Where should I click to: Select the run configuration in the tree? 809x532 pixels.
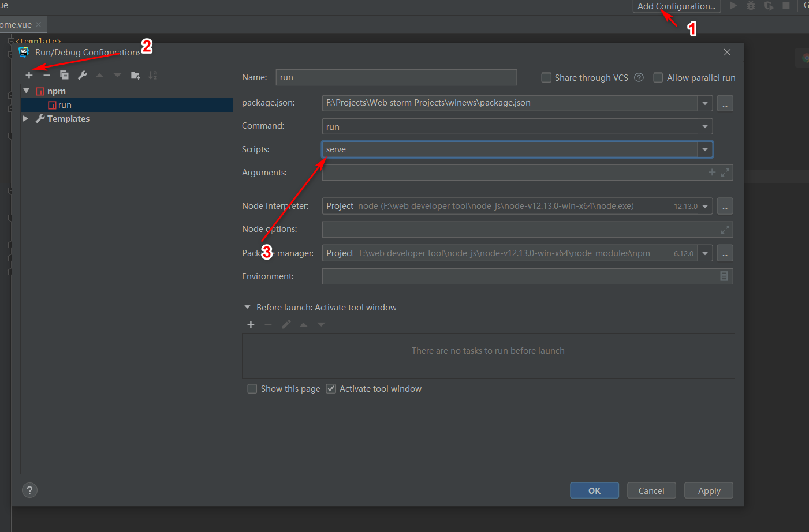[126, 105]
